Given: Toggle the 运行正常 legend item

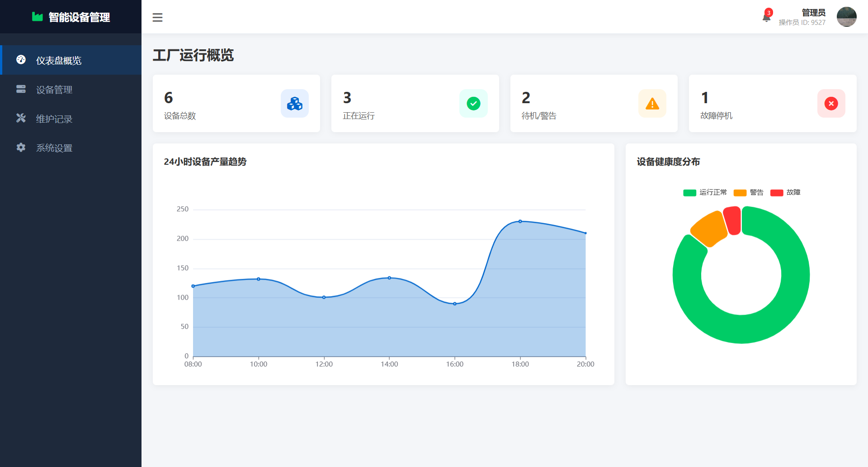Looking at the screenshot, I should [705, 192].
